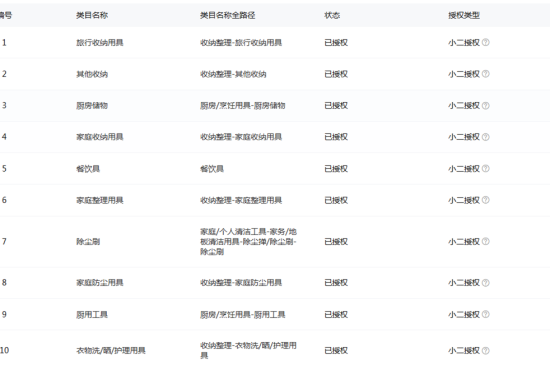
Task: Click path 厨房/烹饪用具-厨房储物
Action: point(243,106)
